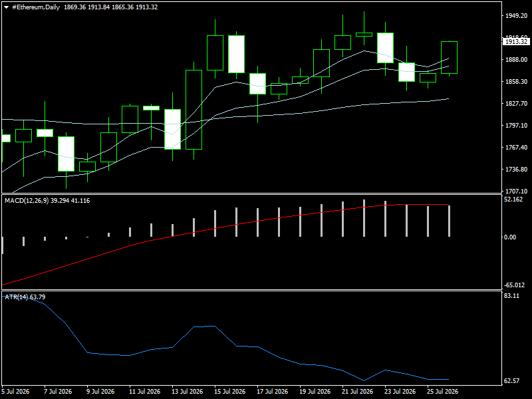This screenshot has height=399, width=532.
Task: Click the 62.57 ATR scale value
Action: [x=511, y=381]
